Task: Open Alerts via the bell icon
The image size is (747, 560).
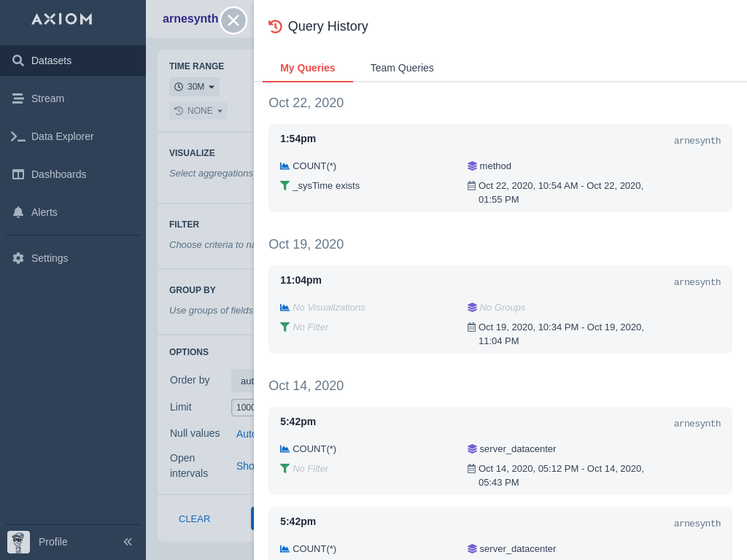Action: pos(18,212)
